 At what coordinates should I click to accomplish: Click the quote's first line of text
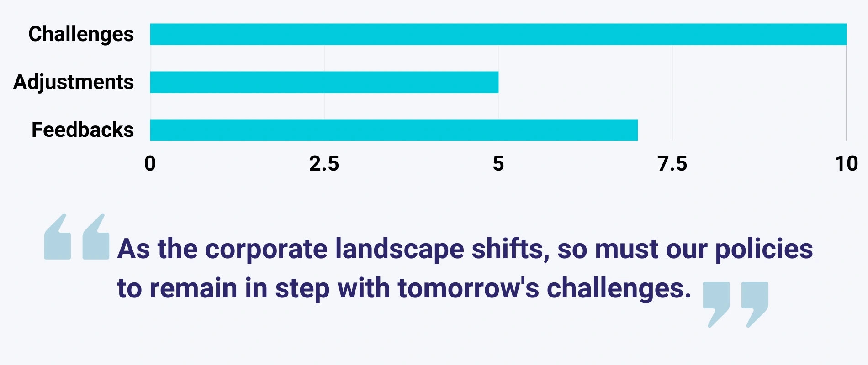[465, 249]
